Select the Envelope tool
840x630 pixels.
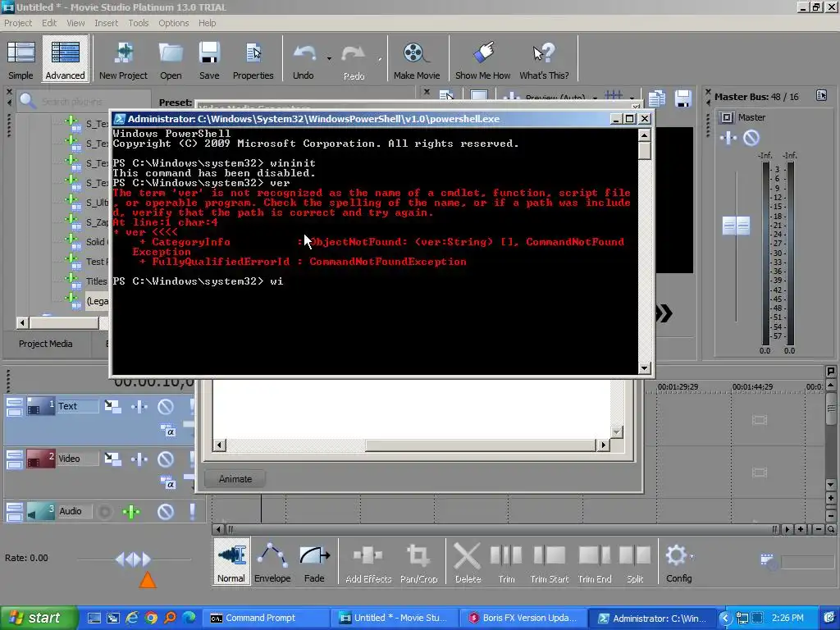(x=272, y=561)
